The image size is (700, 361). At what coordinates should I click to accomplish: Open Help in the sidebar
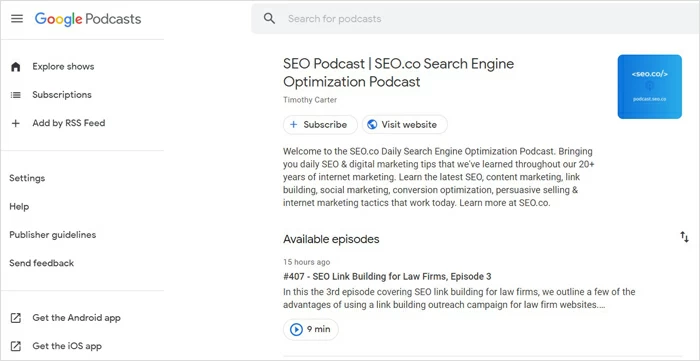[x=19, y=207]
